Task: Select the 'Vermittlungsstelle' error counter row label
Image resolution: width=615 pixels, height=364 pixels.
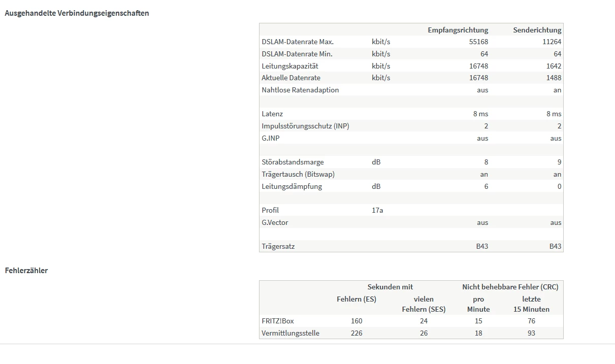Action: point(290,333)
